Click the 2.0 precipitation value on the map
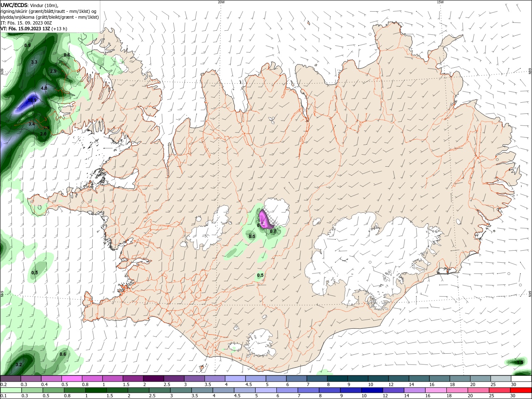This screenshot has height=399, width=532. tap(43, 134)
